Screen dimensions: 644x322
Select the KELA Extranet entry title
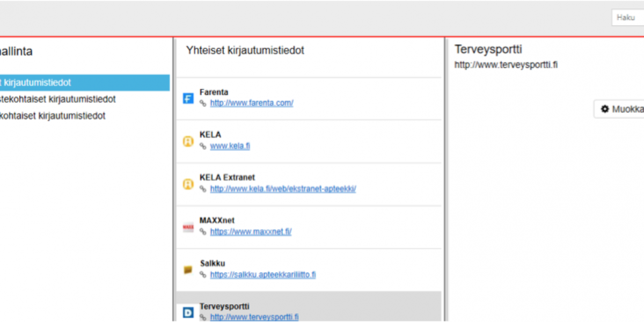pyautogui.click(x=228, y=177)
